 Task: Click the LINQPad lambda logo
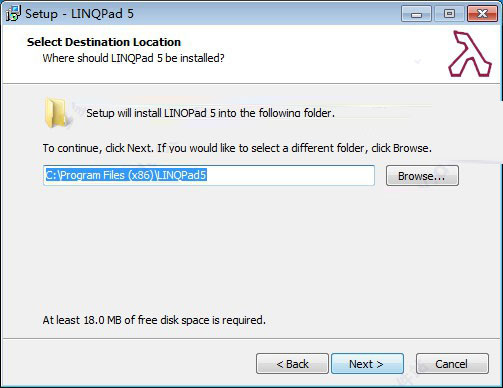470,54
